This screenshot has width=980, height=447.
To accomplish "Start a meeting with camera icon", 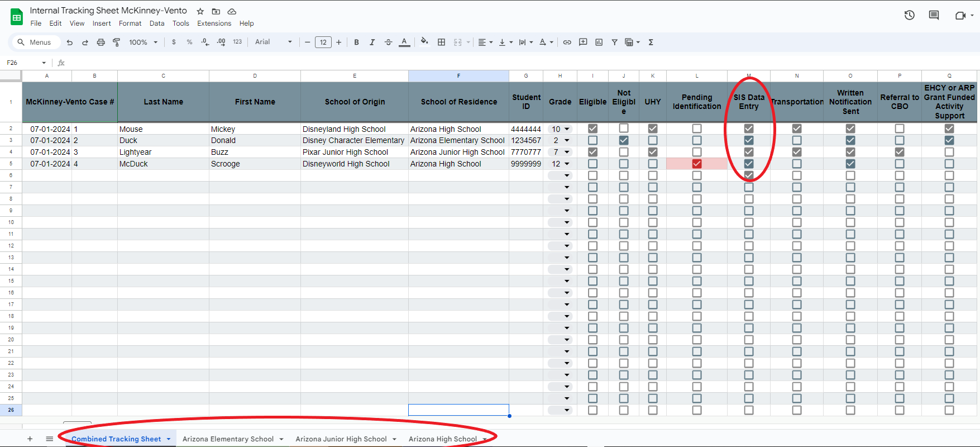I will point(960,15).
